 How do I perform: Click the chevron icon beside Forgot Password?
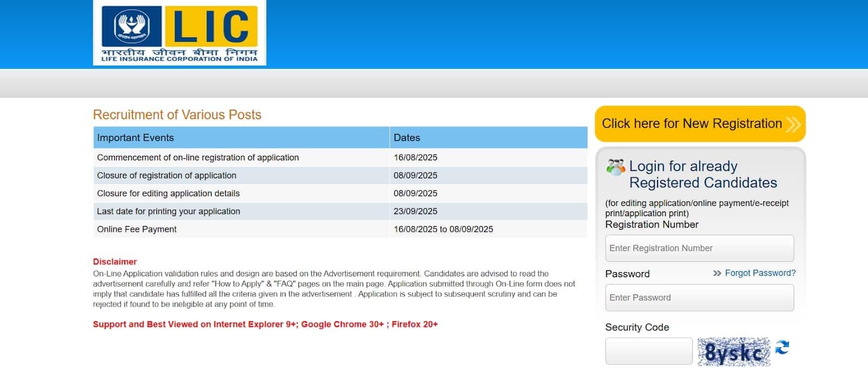point(717,273)
